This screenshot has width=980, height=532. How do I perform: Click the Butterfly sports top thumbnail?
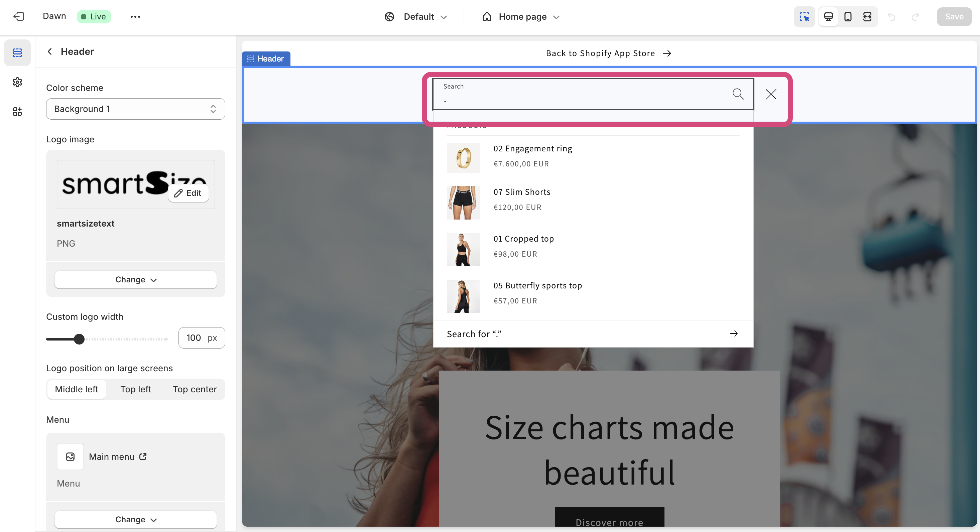tap(463, 296)
